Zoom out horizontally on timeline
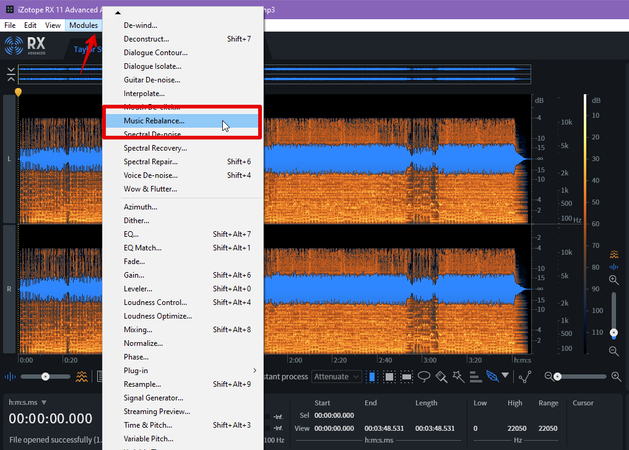Image resolution: width=629 pixels, height=450 pixels. tap(548, 376)
